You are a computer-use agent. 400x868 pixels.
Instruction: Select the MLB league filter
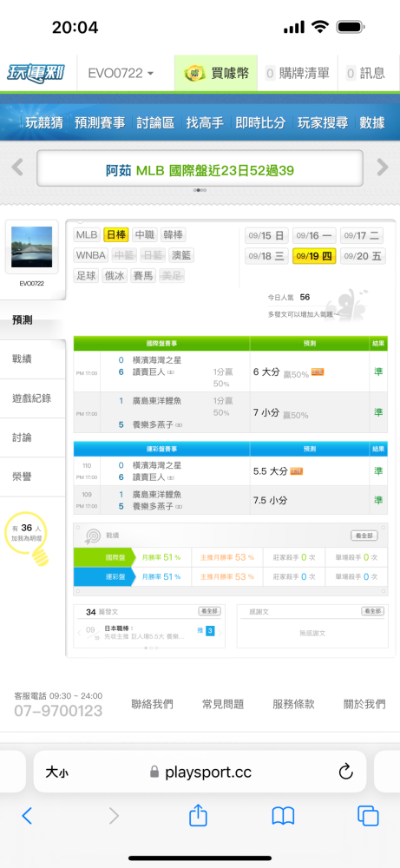[x=87, y=235]
